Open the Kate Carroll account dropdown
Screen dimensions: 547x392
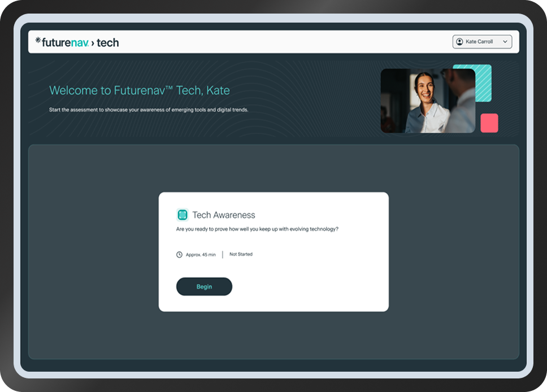(x=481, y=42)
